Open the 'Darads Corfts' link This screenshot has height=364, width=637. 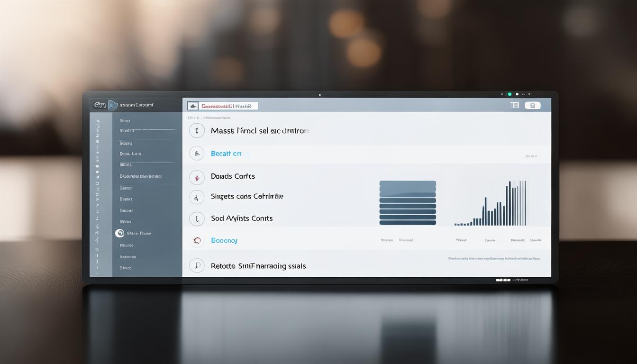(233, 176)
